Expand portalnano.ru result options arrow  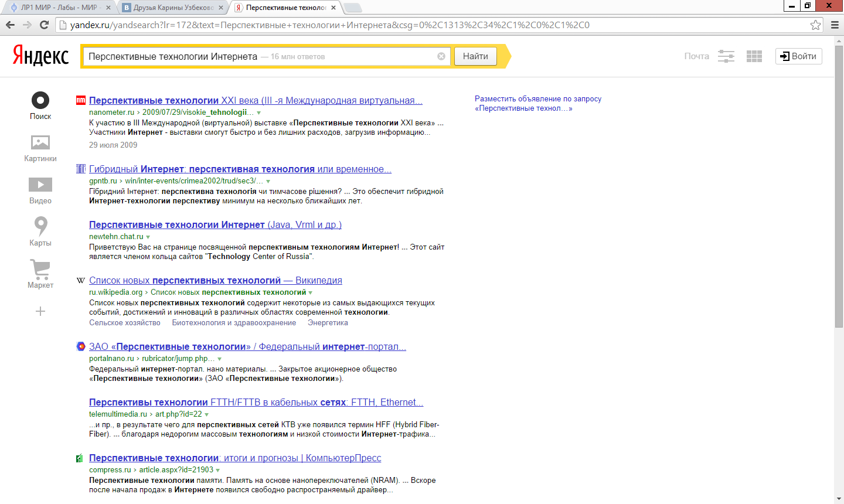[x=220, y=359]
